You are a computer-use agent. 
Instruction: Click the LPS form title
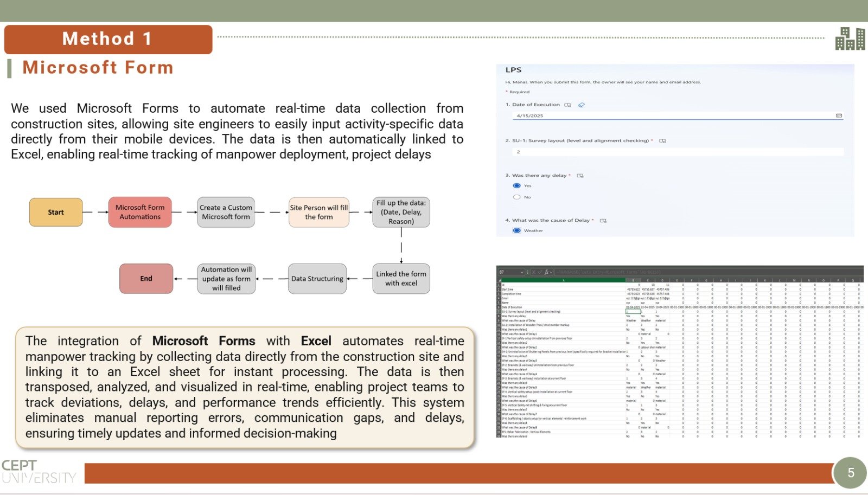[513, 70]
